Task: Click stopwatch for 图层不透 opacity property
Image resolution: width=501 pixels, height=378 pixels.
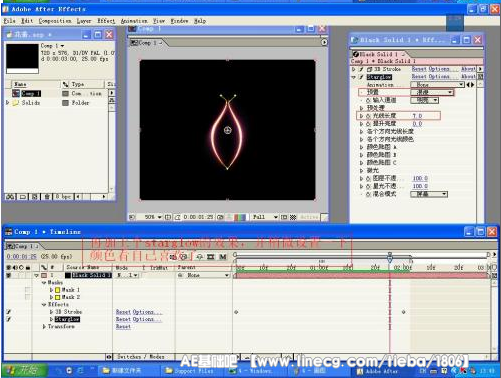Action: tap(369, 178)
